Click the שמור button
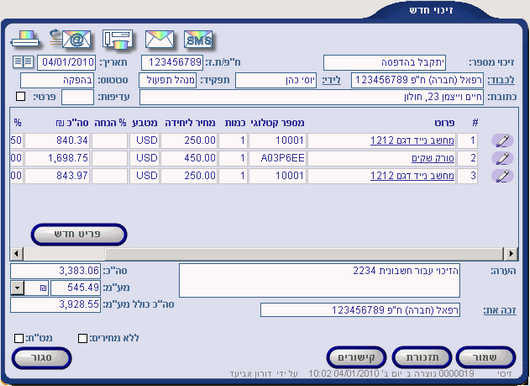 486,358
